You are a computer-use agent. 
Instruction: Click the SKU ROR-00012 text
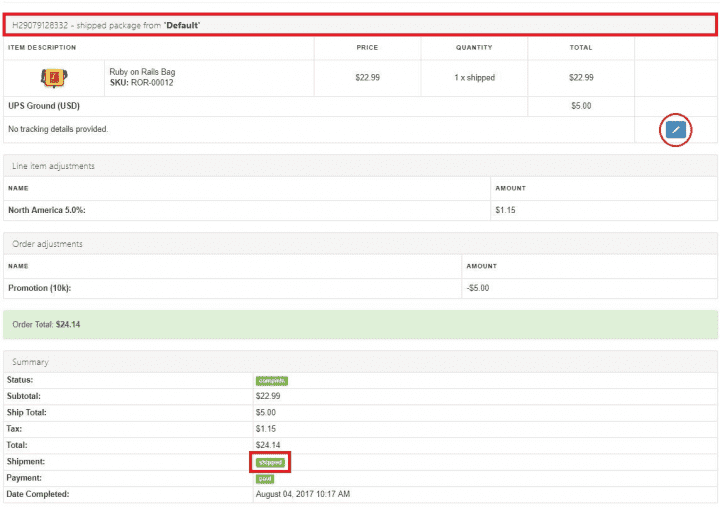point(141,83)
